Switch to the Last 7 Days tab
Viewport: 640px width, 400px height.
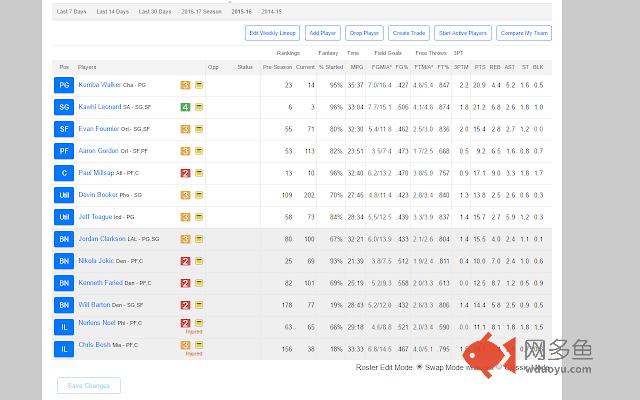coord(71,12)
